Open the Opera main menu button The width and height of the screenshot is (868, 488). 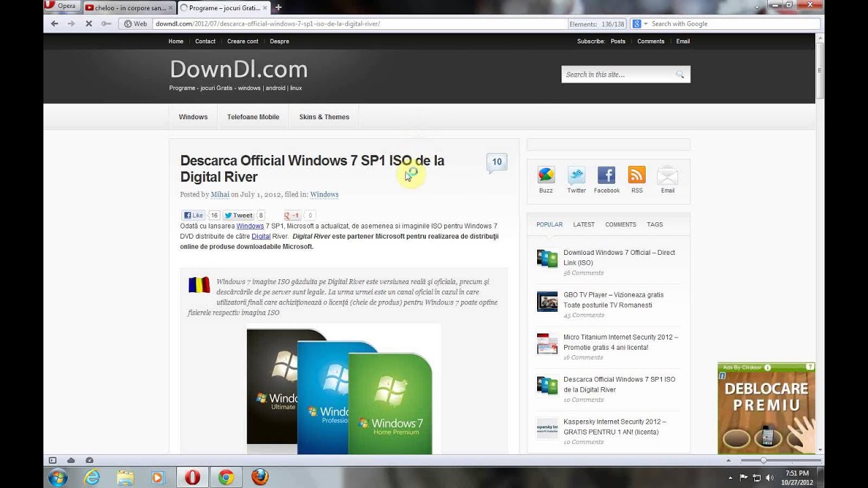tap(63, 6)
